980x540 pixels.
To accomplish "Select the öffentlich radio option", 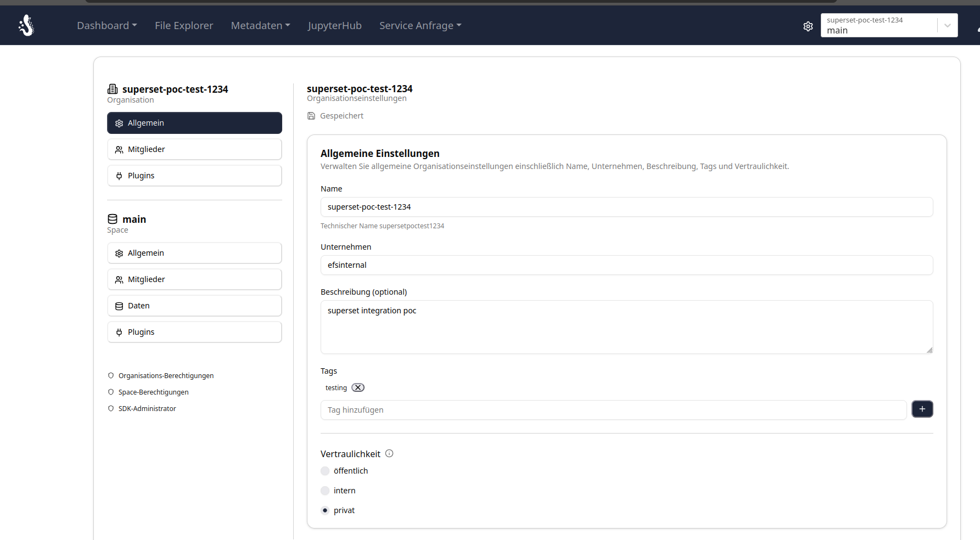I will (x=325, y=471).
